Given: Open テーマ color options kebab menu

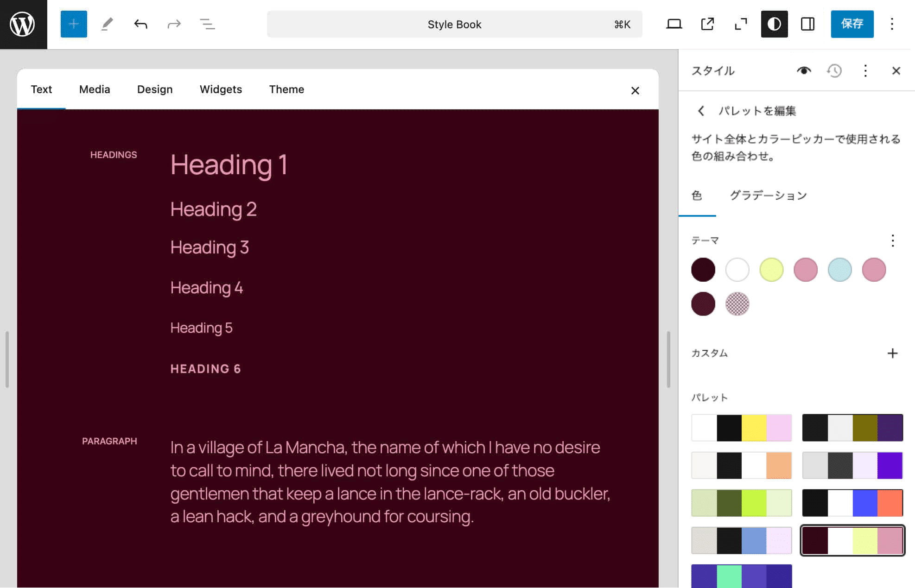Looking at the screenshot, I should coord(892,240).
